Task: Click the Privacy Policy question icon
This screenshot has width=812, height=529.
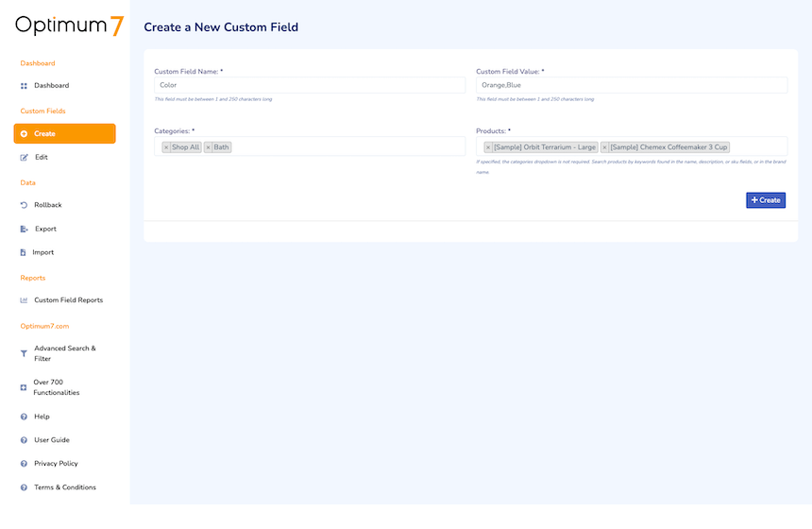Action: (24, 464)
